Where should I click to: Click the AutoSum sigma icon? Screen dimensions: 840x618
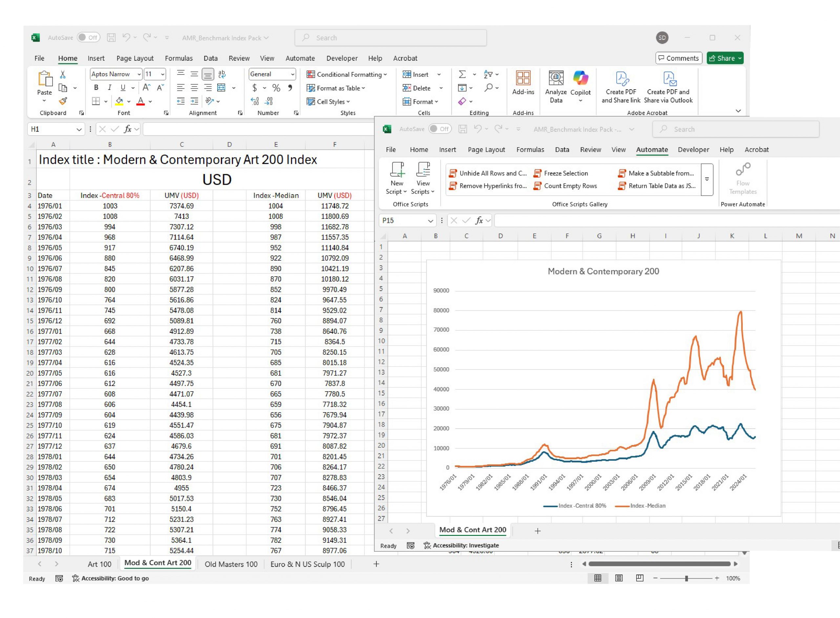point(463,75)
